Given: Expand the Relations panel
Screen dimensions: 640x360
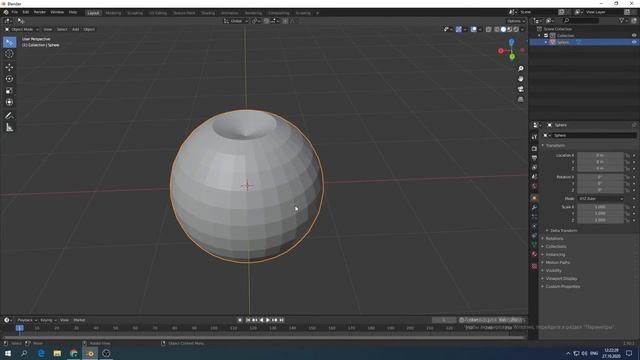Looking at the screenshot, I should (554, 238).
